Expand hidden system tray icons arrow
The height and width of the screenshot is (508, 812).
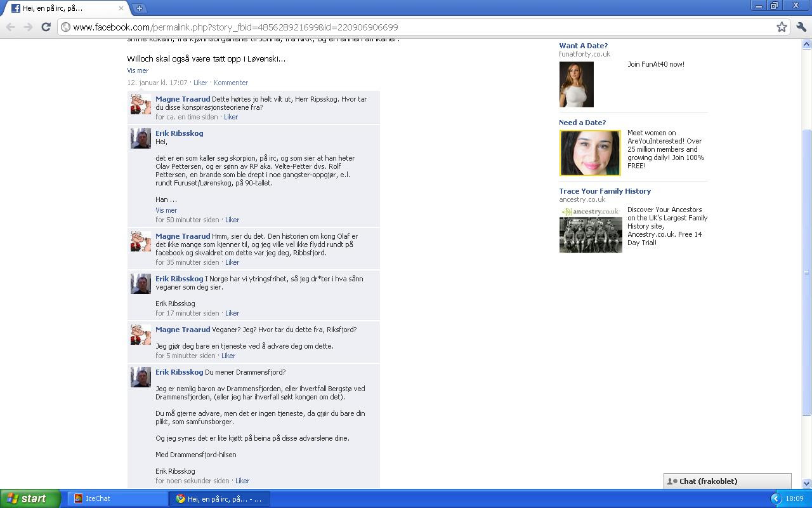tap(775, 498)
